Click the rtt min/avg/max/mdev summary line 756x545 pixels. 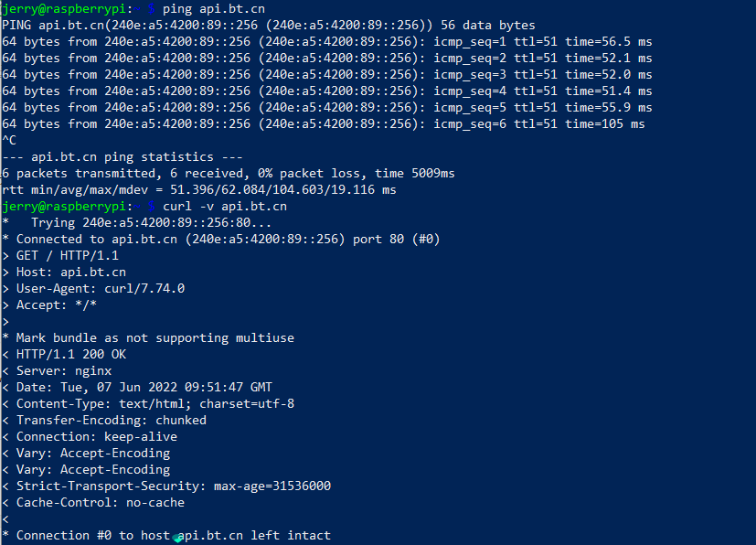tap(199, 189)
